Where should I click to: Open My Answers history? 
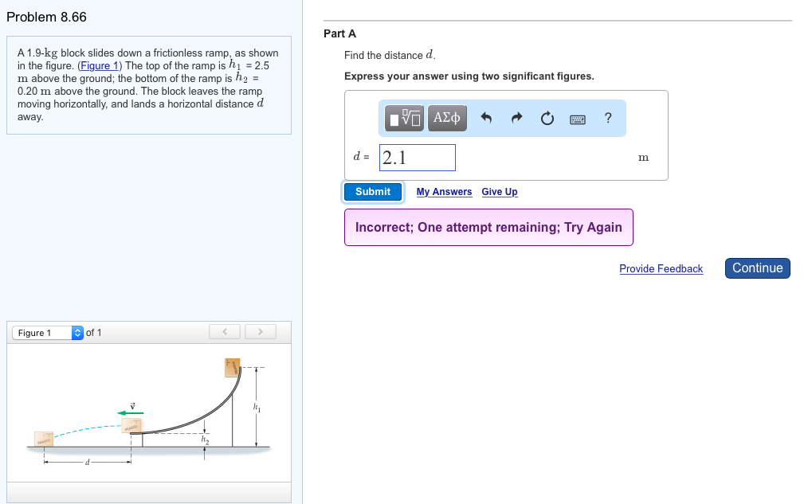point(444,192)
